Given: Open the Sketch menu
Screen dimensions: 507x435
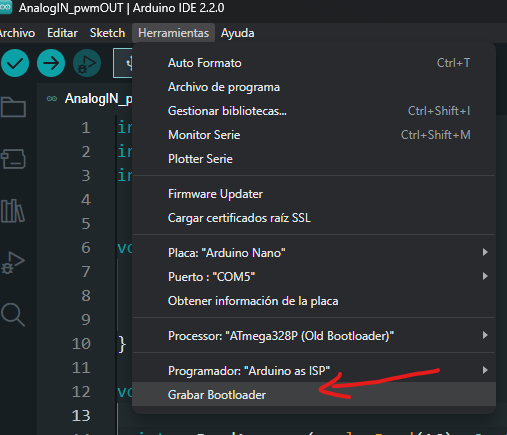Looking at the screenshot, I should [107, 33].
